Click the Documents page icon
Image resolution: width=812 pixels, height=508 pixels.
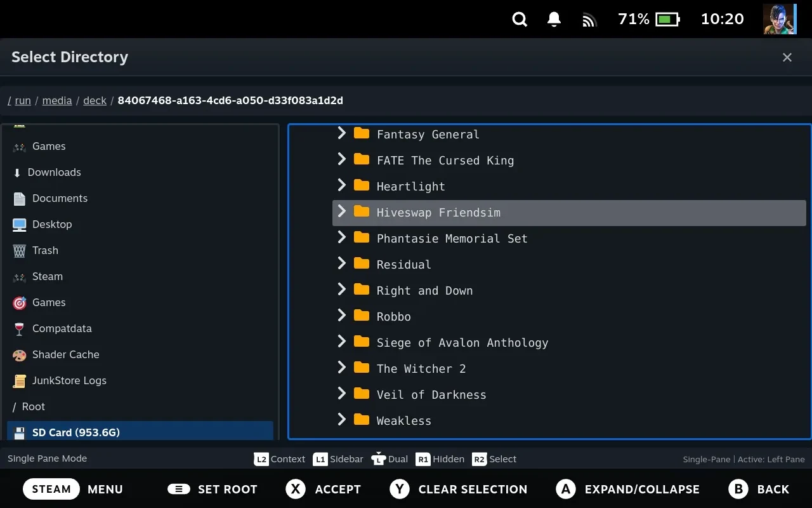[x=20, y=199]
